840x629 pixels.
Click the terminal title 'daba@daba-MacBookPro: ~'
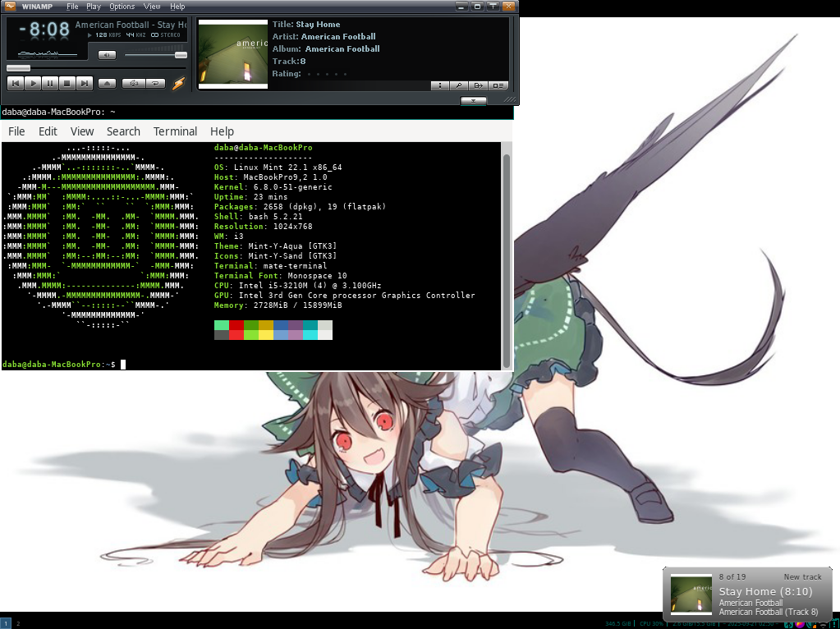pos(59,112)
